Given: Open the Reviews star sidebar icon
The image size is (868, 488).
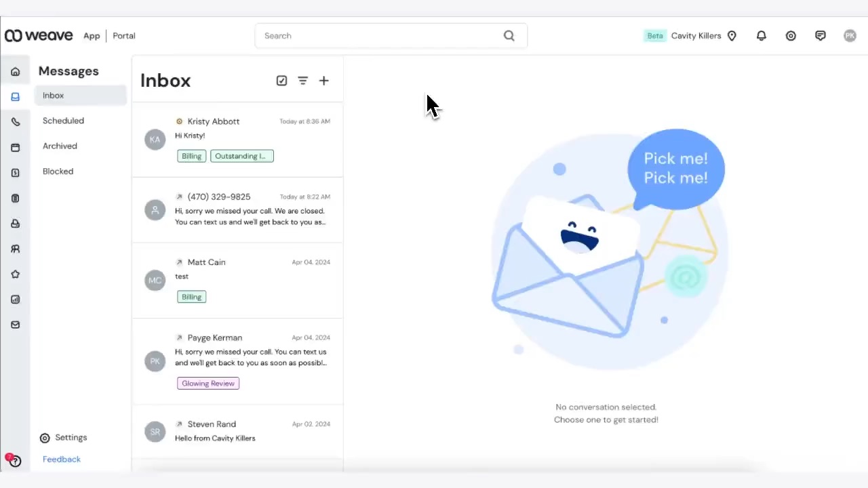Looking at the screenshot, I should (x=15, y=274).
